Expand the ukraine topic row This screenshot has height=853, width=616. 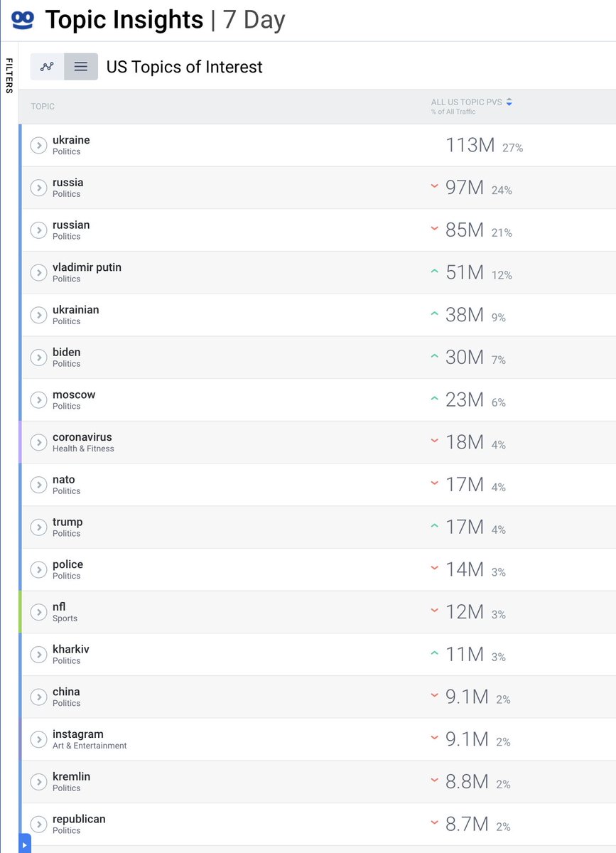click(x=38, y=145)
